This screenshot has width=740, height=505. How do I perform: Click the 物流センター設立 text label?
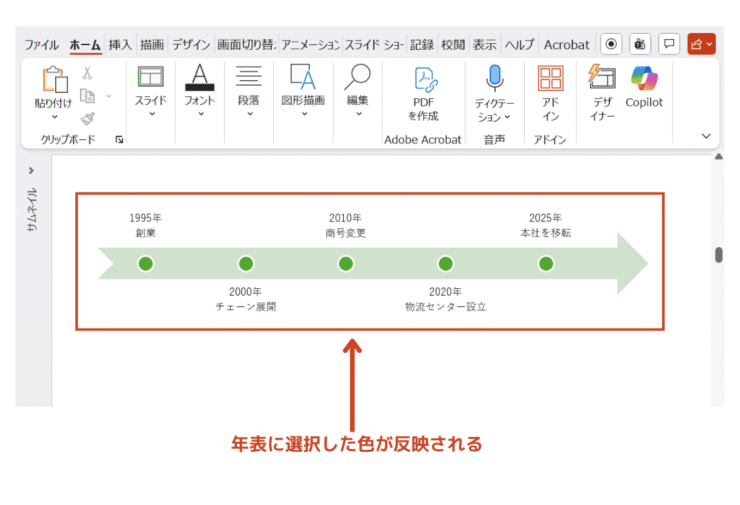[x=446, y=307]
